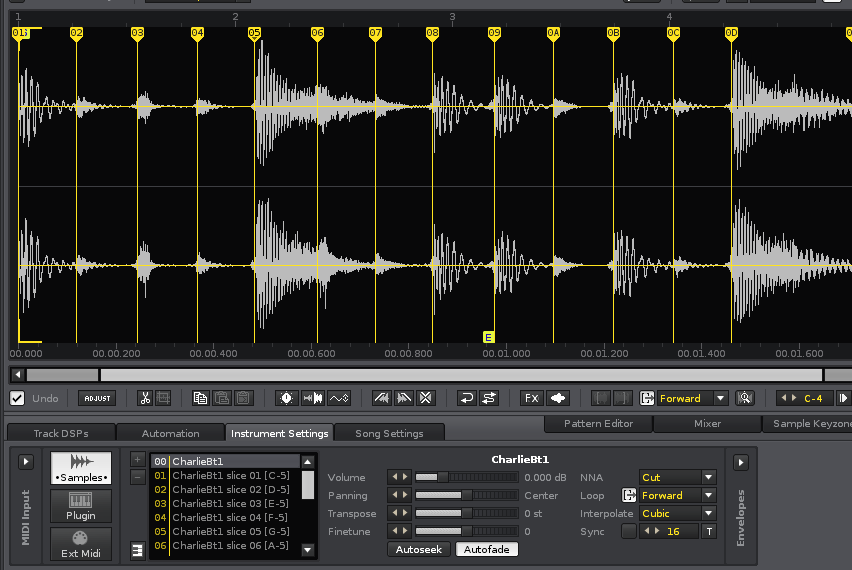The height and width of the screenshot is (570, 852).
Task: Toggle the Autofade button
Action: [x=487, y=549]
